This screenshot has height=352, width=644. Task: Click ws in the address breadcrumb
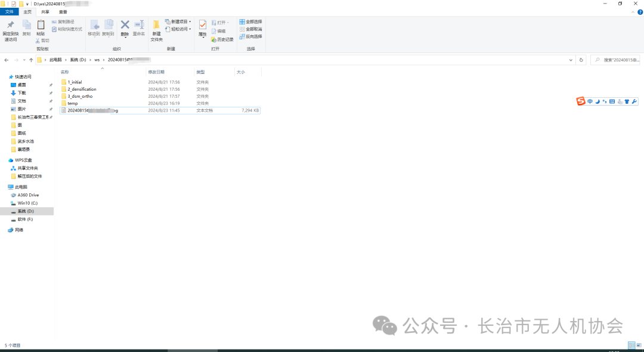(97, 60)
